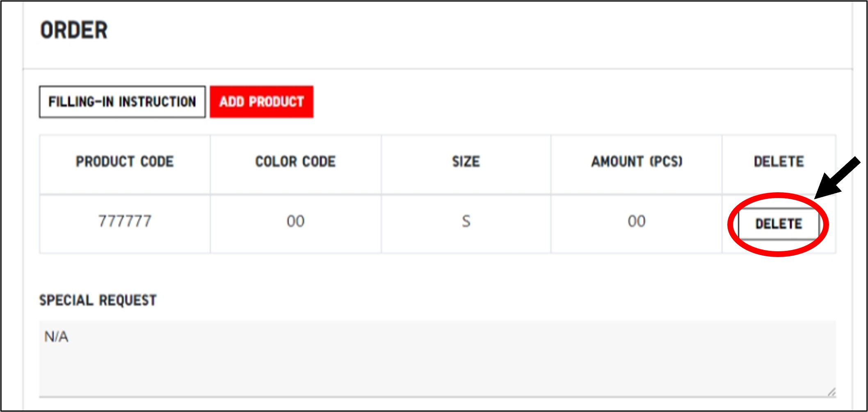This screenshot has width=868, height=412.
Task: Click the SIZE column header
Action: pos(466,162)
